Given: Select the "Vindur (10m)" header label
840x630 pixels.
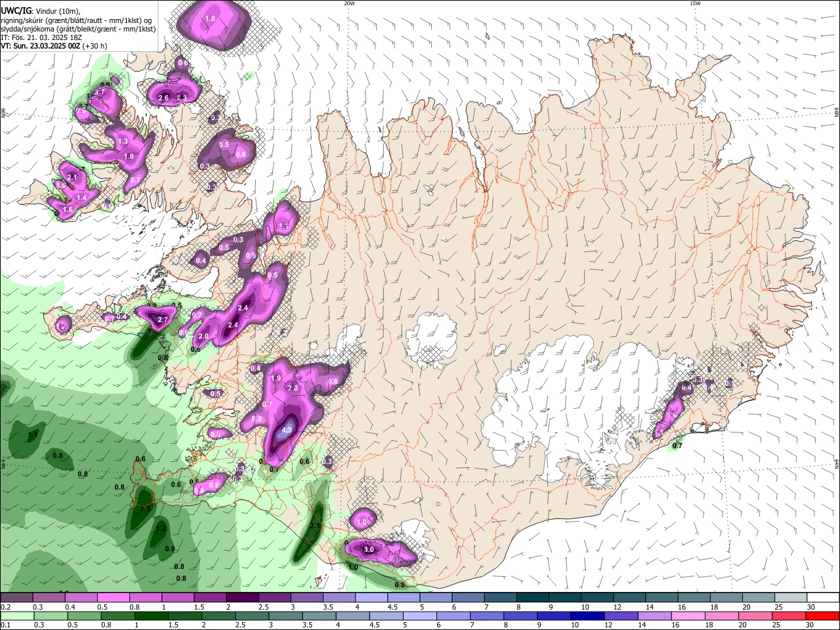Looking at the screenshot, I should point(58,11).
